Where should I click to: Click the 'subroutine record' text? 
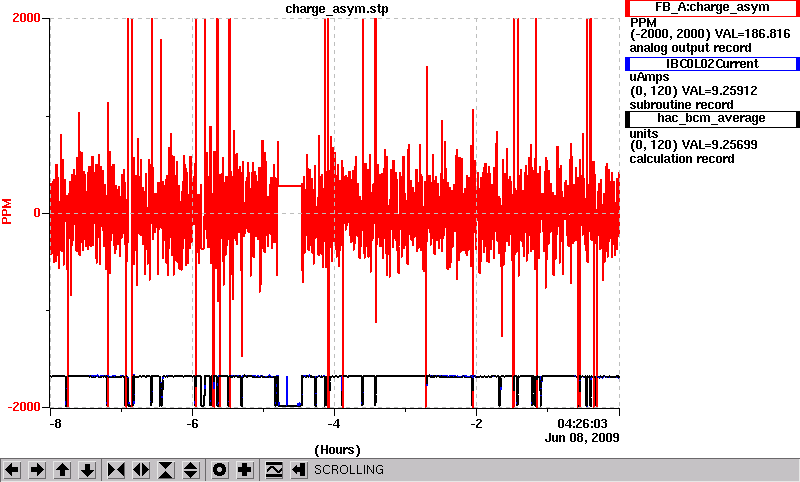click(x=681, y=105)
